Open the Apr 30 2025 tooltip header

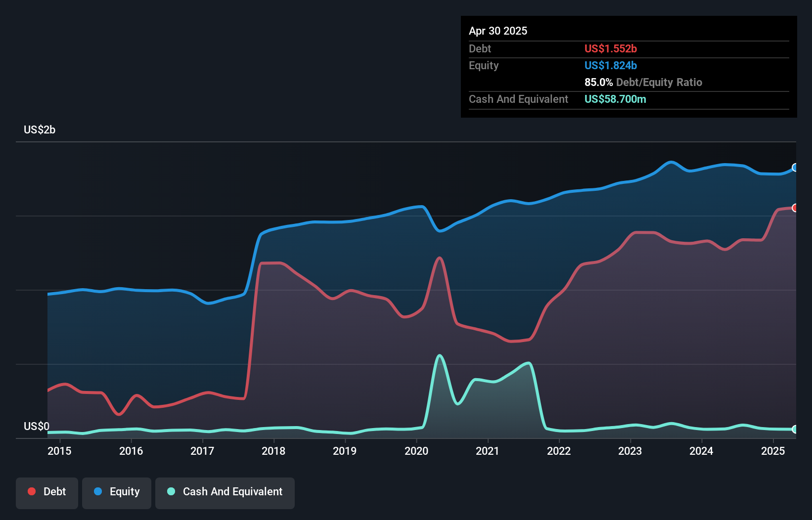click(x=498, y=31)
